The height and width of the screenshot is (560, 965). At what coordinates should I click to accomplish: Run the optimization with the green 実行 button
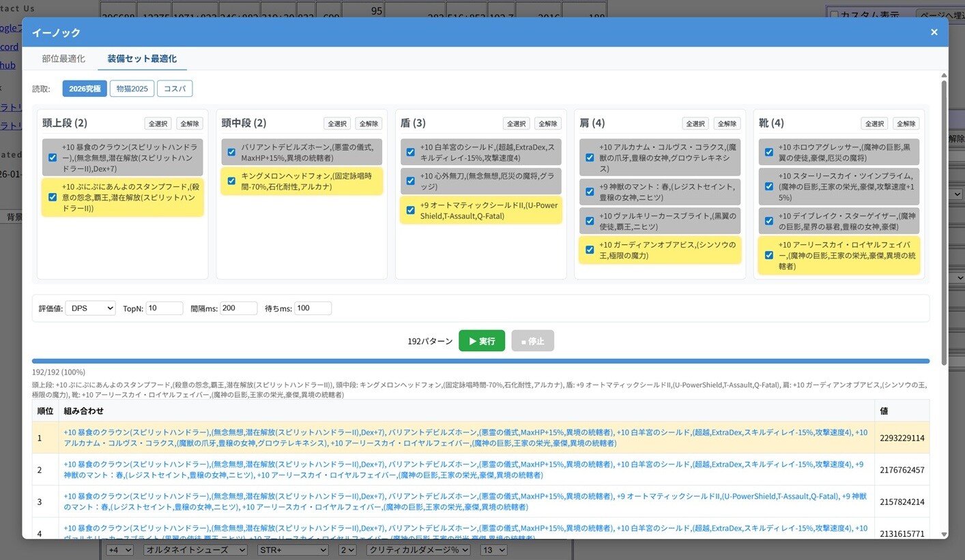coord(481,341)
